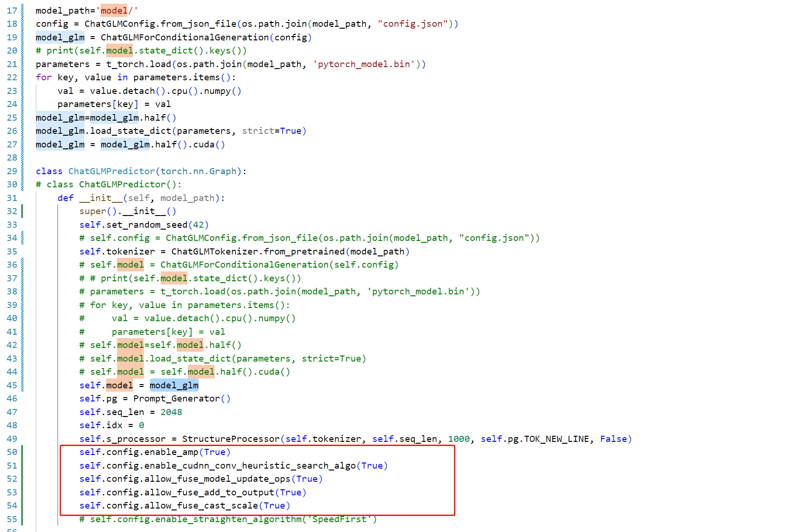Click Prompt_Generator on line 46
This screenshot has width=789, height=532.
tap(178, 398)
